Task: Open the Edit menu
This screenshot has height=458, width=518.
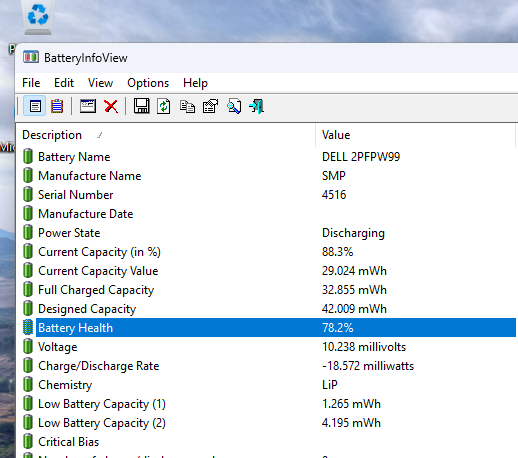Action: 64,83
